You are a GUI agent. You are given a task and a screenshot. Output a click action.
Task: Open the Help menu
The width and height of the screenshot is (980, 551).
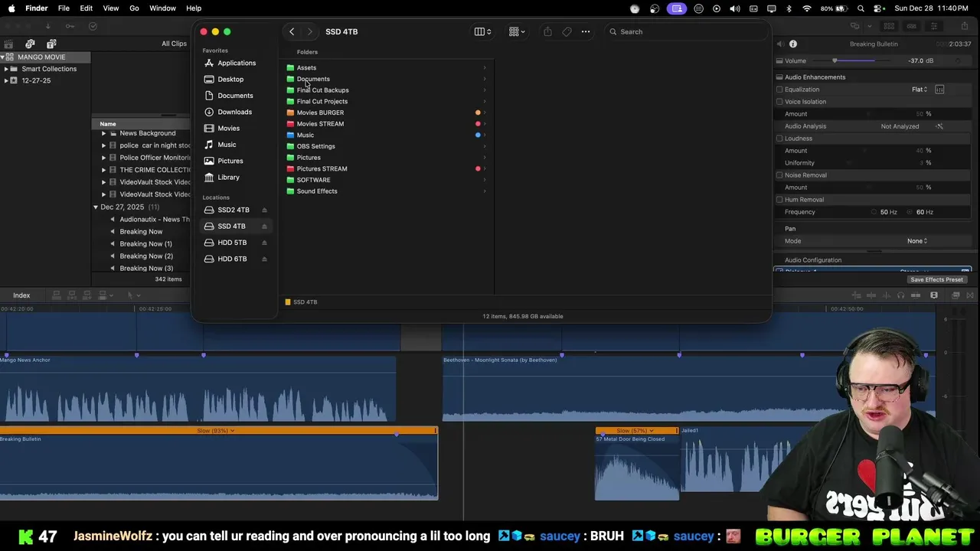click(x=194, y=8)
